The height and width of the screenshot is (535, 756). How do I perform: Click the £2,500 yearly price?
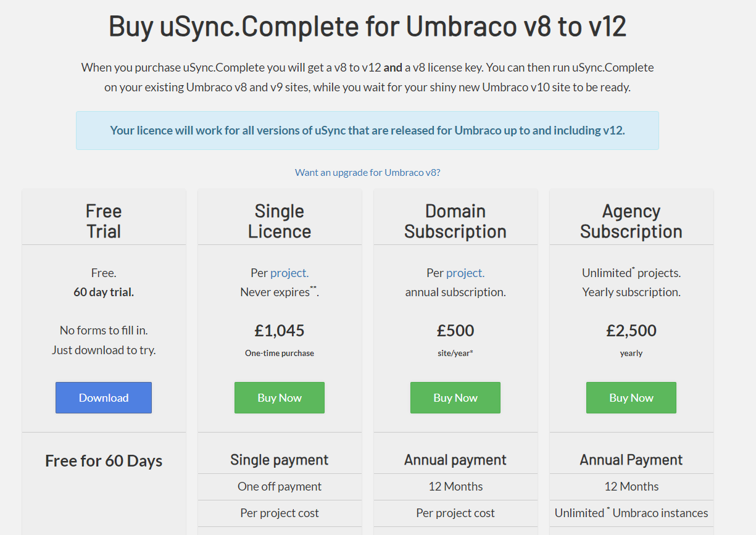631,330
